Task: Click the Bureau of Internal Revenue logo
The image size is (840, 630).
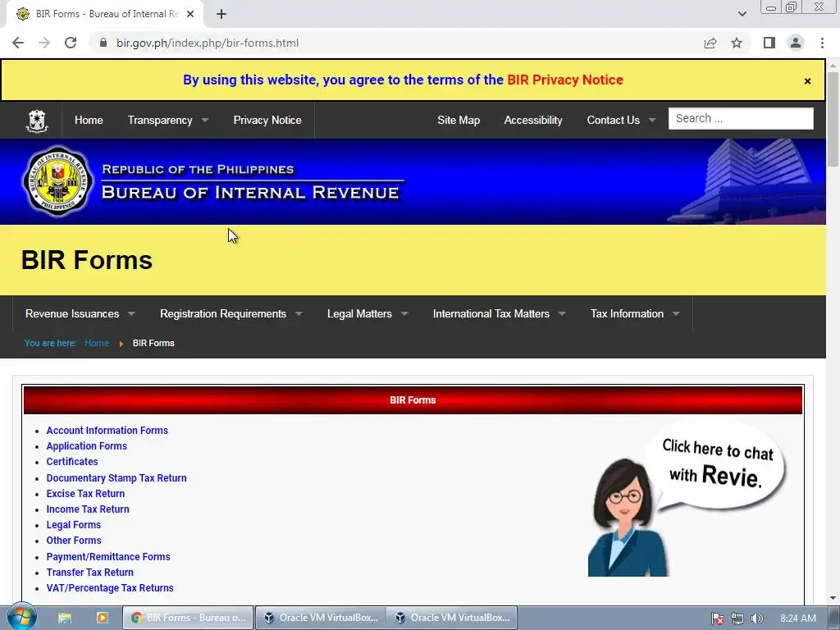Action: pos(58,181)
